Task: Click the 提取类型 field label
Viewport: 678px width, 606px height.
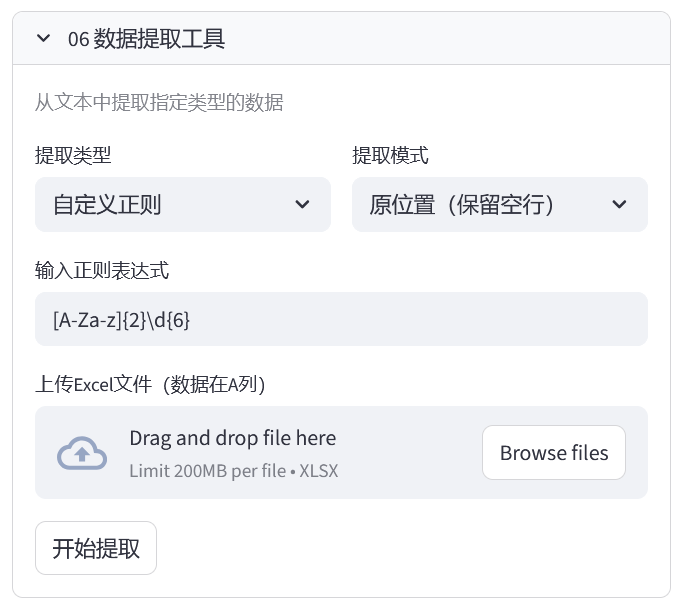Action: pos(73,155)
